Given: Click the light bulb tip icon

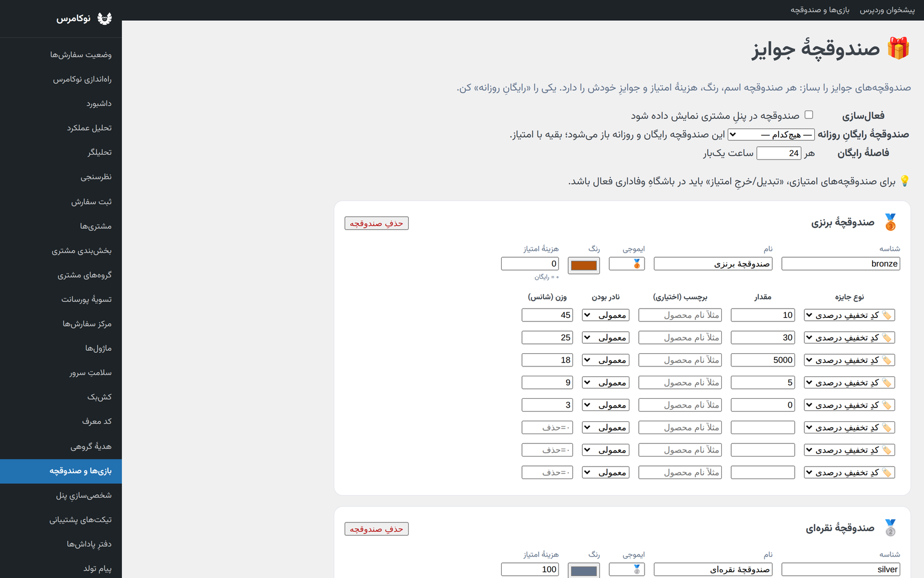Looking at the screenshot, I should coord(904,181).
